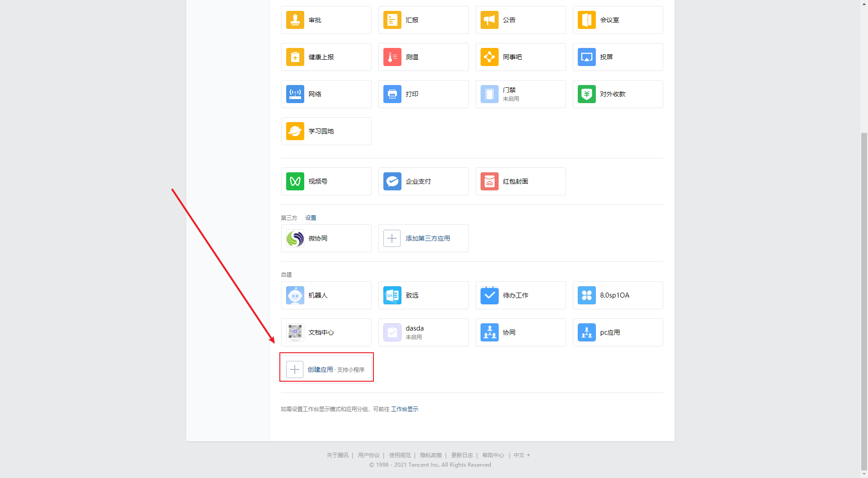Click the 文档中心 app name text

[x=321, y=332]
